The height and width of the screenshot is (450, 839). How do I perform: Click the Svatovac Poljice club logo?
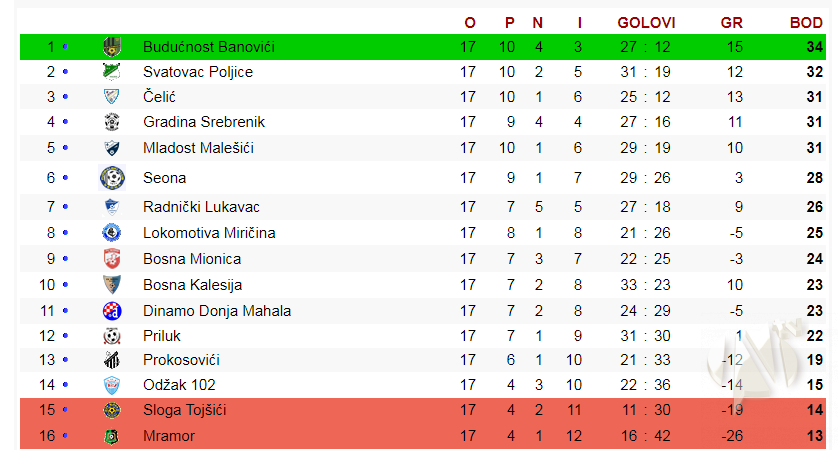pyautogui.click(x=111, y=72)
